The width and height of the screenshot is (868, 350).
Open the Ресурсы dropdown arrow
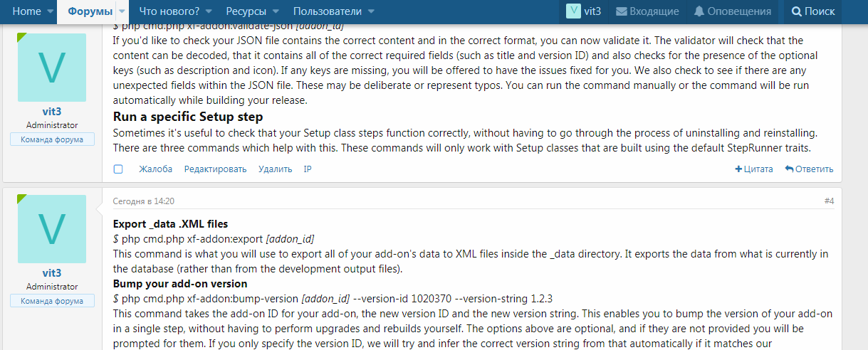pos(276,11)
